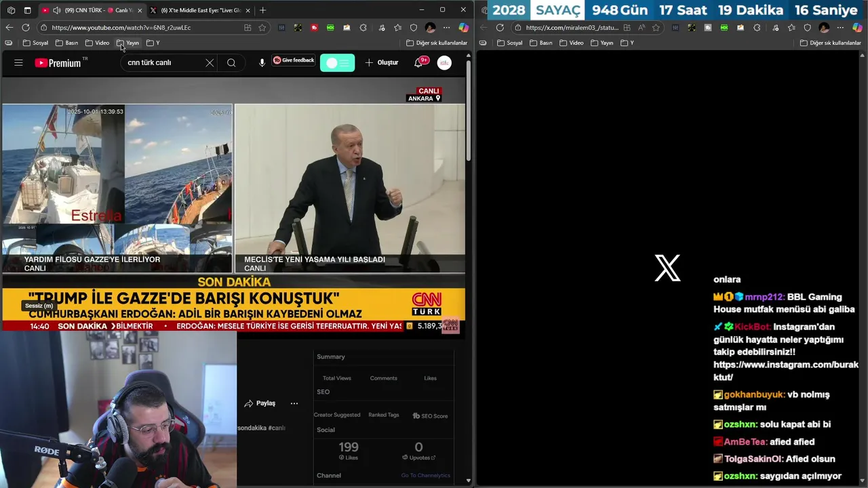Reload the right browser window X page
Image resolution: width=868 pixels, height=488 pixels.
coord(500,28)
